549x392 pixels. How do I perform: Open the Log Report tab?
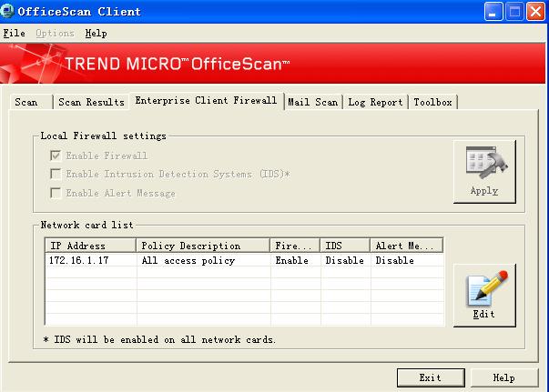(375, 102)
